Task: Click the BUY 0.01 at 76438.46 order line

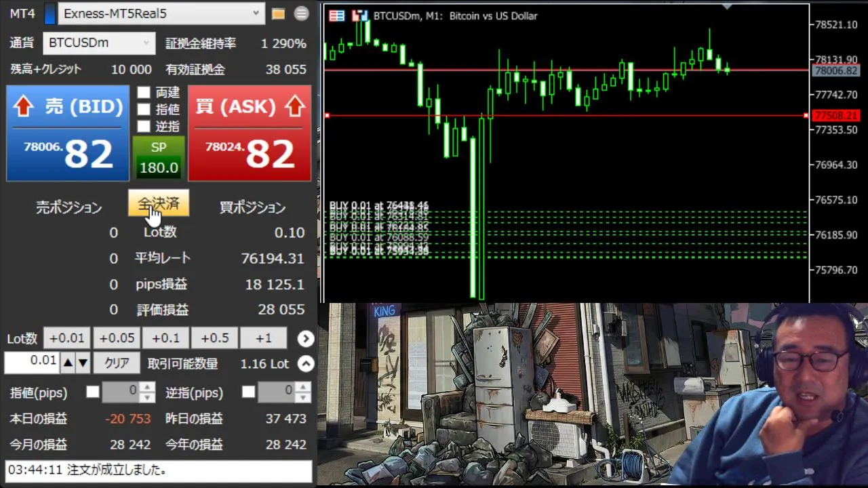Action: point(379,205)
